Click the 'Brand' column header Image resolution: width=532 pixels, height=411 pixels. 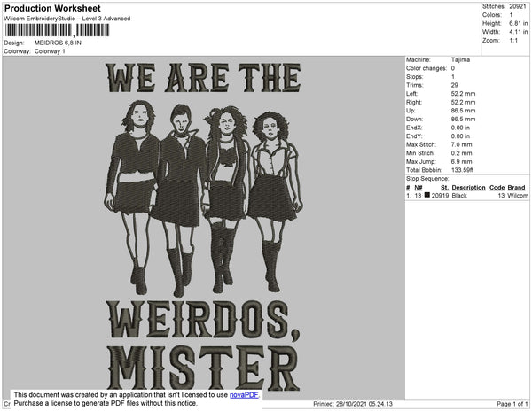tap(516, 188)
